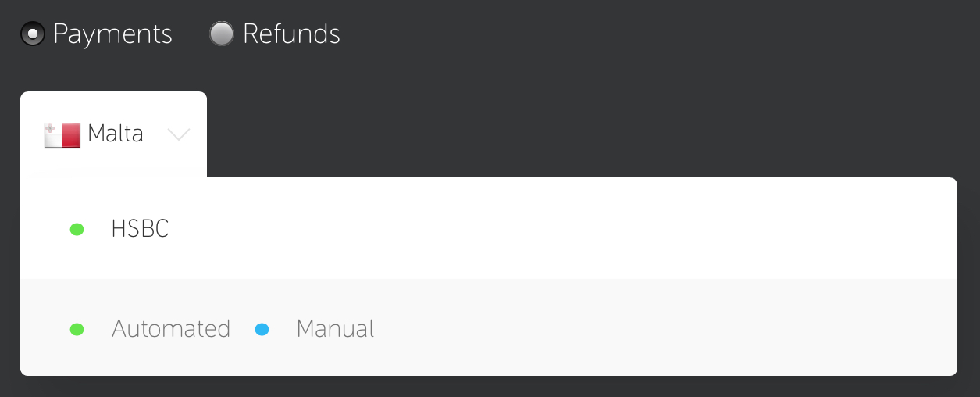
Task: Click empty space right of Manual label
Action: click(x=664, y=328)
